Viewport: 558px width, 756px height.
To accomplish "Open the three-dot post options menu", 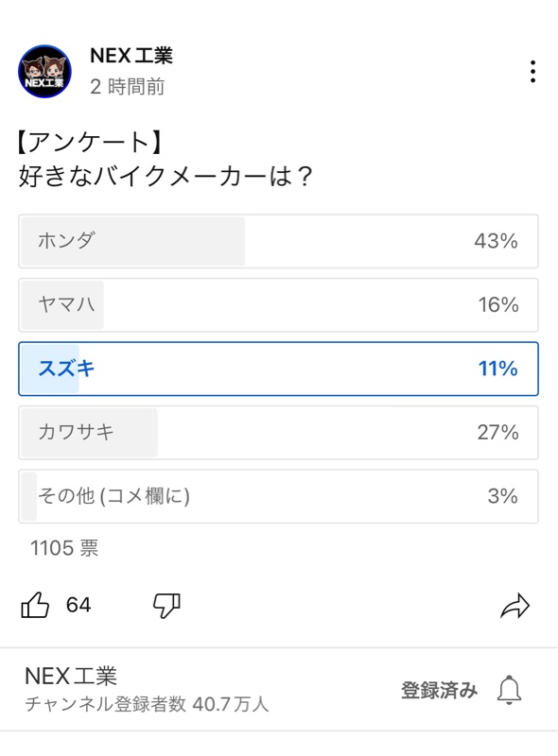I will [532, 72].
